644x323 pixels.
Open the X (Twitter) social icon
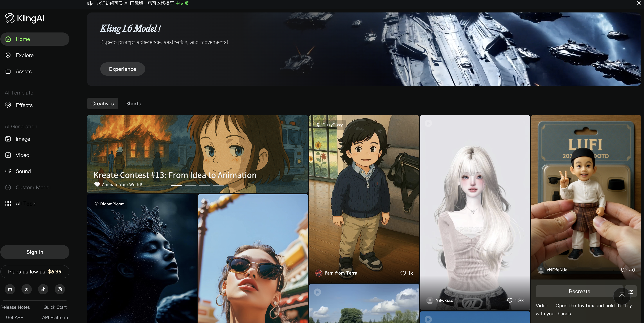pyautogui.click(x=26, y=289)
